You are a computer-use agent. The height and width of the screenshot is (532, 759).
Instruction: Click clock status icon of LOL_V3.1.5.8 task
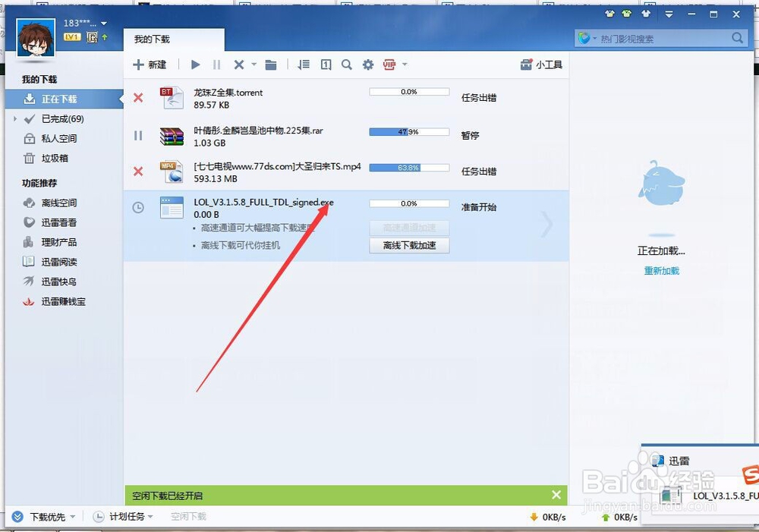pyautogui.click(x=138, y=208)
